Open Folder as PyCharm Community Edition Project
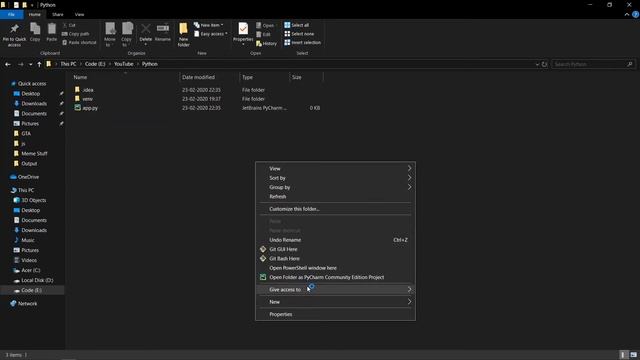 [x=336, y=278]
